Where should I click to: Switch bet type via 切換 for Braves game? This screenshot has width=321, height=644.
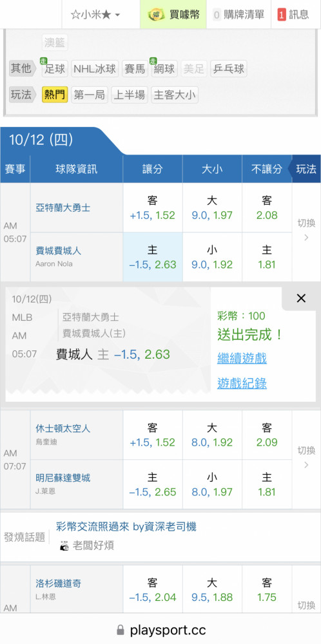click(306, 230)
